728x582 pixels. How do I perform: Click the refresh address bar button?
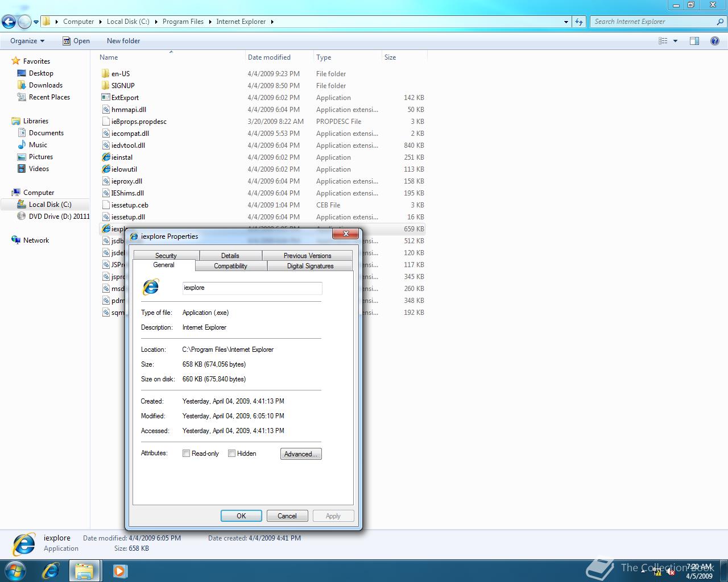pyautogui.click(x=579, y=22)
